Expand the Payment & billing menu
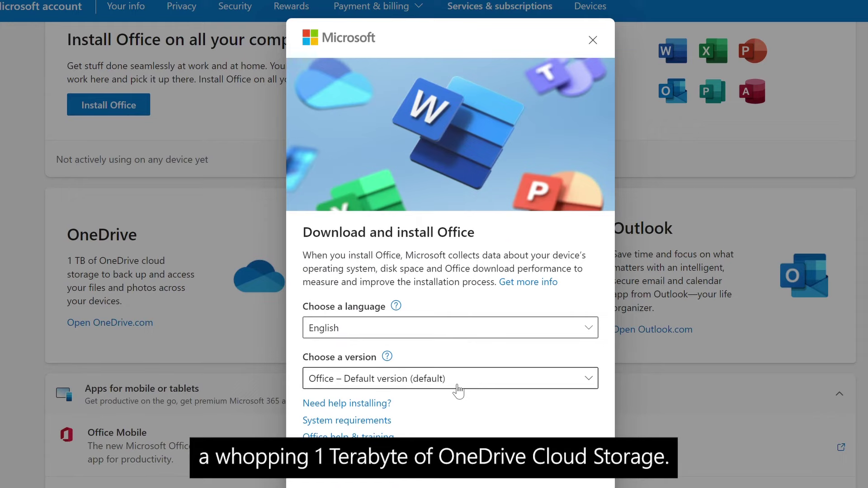The width and height of the screenshot is (868, 488). click(x=378, y=6)
